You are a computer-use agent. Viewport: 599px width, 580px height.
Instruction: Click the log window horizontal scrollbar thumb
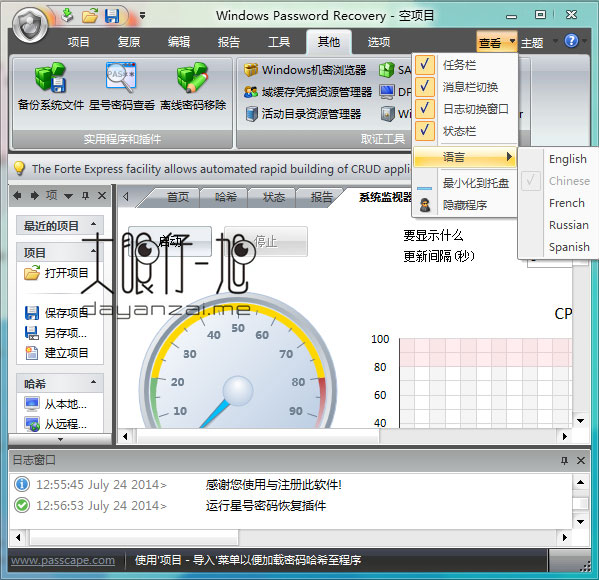click(x=134, y=537)
